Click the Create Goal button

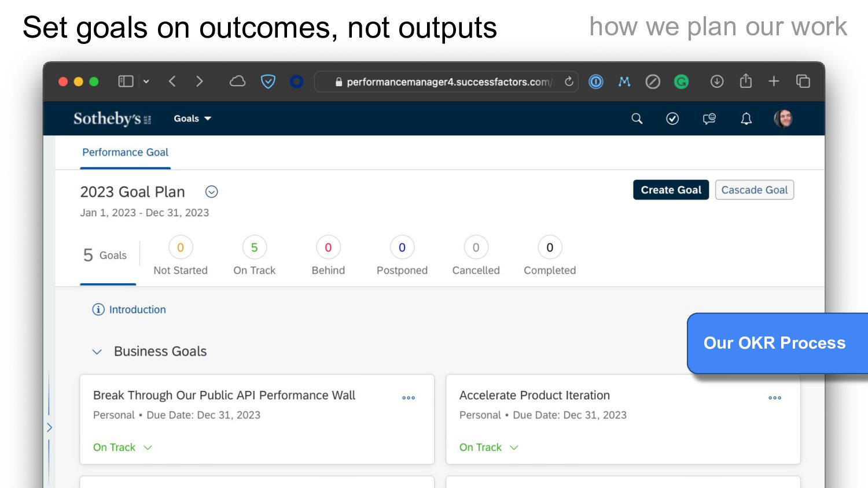point(671,190)
